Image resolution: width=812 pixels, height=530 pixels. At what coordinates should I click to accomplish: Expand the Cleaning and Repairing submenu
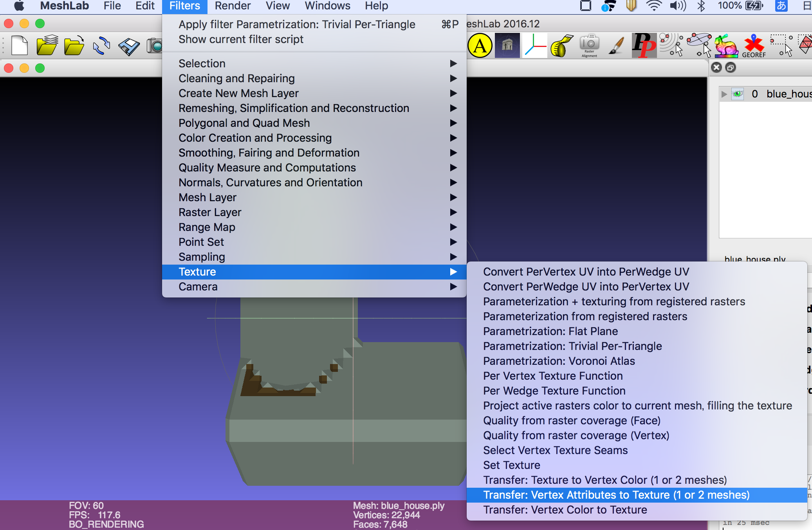pos(314,78)
